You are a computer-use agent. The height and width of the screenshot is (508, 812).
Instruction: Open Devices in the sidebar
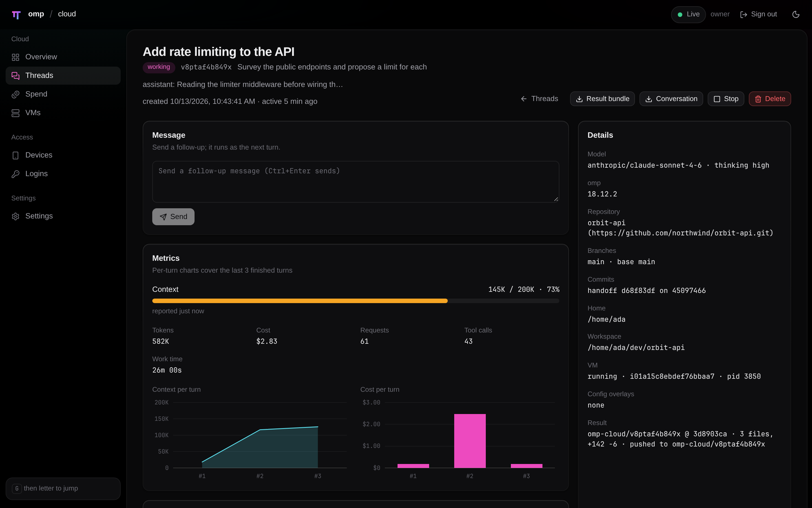[63, 155]
